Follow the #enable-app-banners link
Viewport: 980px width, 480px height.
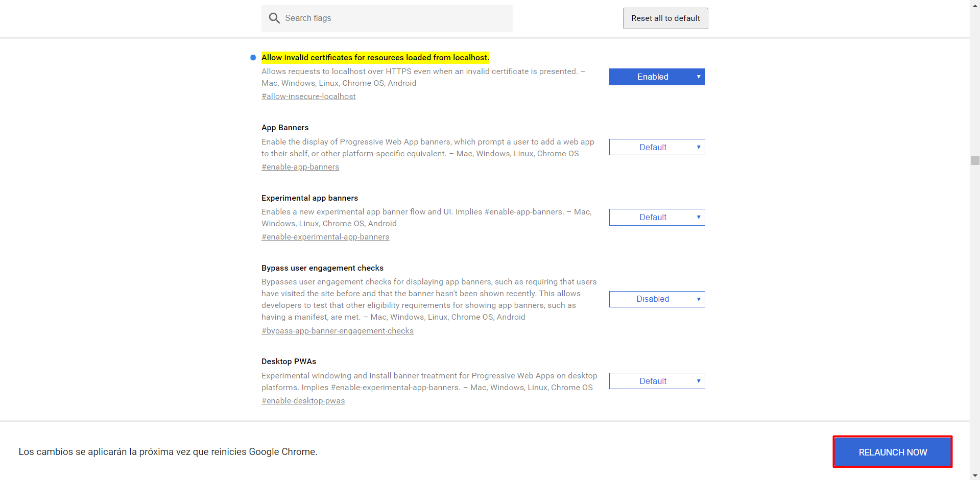click(300, 167)
